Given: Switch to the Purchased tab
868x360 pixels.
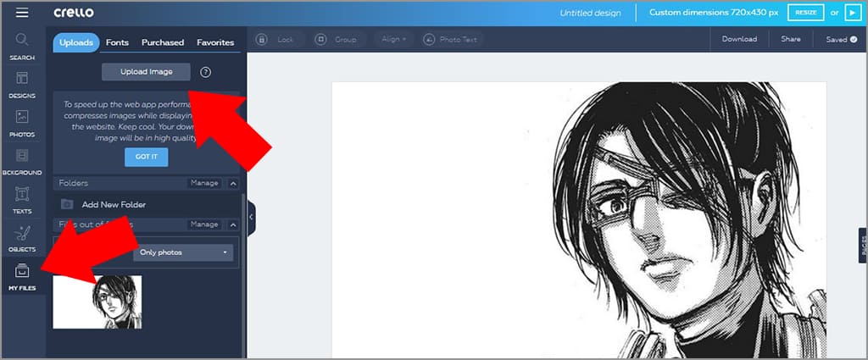Looking at the screenshot, I should (163, 42).
